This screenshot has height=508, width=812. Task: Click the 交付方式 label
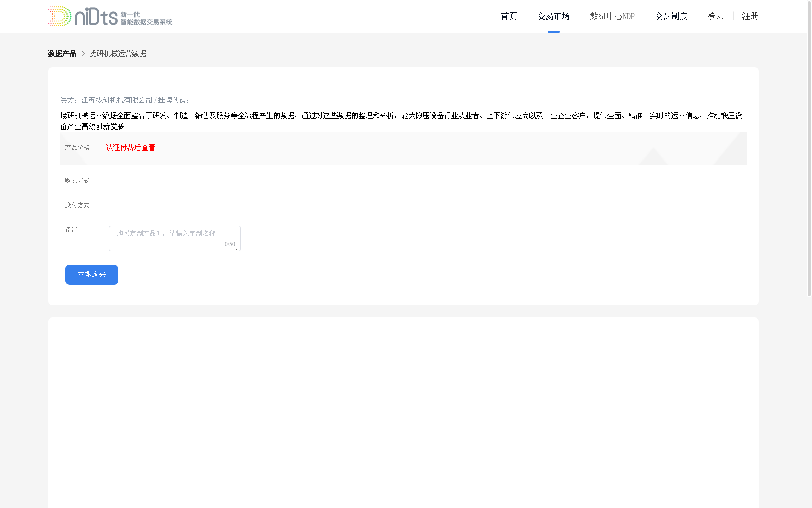77,205
